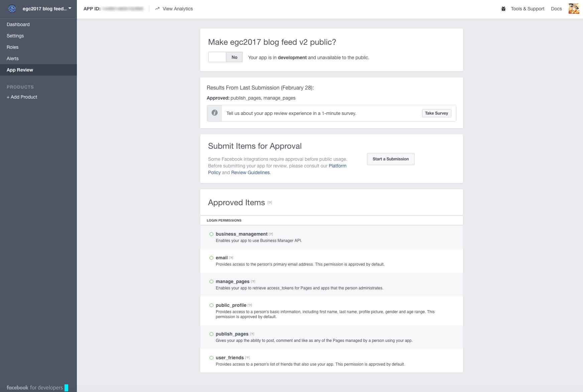Click the business_management permission name

(x=241, y=234)
